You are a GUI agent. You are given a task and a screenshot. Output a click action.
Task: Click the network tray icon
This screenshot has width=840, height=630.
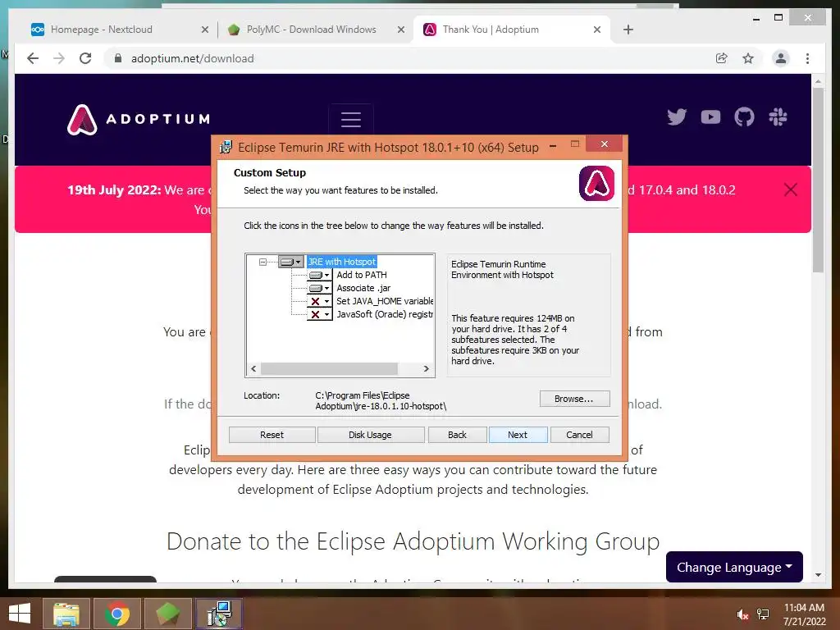pyautogui.click(x=763, y=614)
